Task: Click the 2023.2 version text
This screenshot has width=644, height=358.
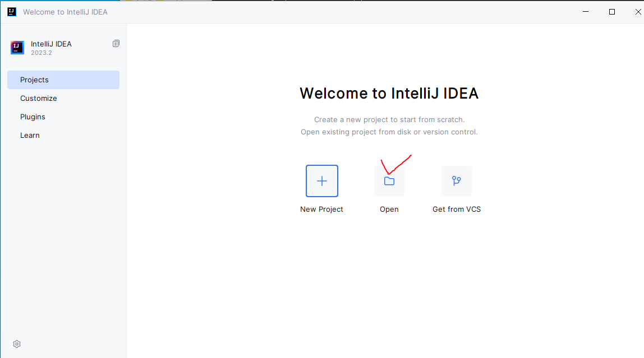Action: (42, 53)
